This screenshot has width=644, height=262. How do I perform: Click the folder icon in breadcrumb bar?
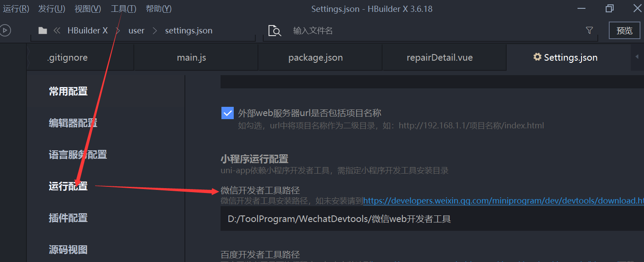click(x=43, y=31)
